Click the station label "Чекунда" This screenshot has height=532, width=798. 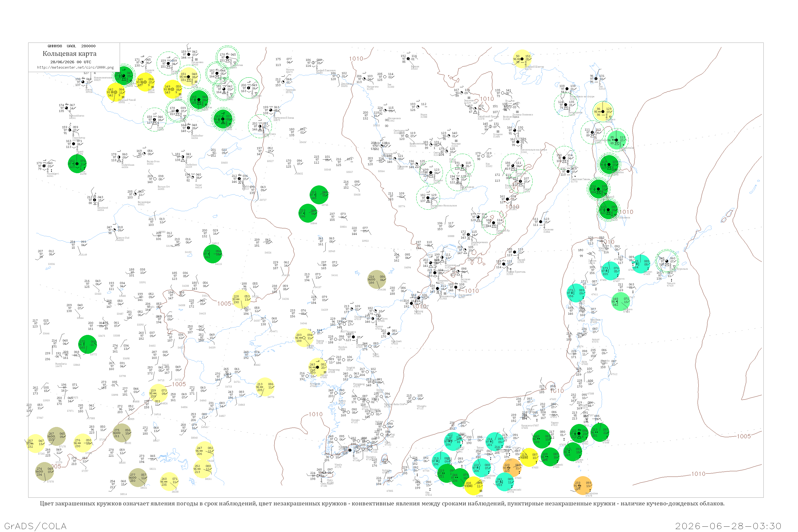pos(456,144)
